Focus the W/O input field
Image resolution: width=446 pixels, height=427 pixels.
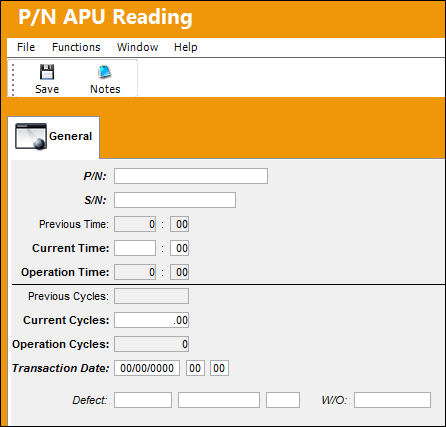pos(393,400)
